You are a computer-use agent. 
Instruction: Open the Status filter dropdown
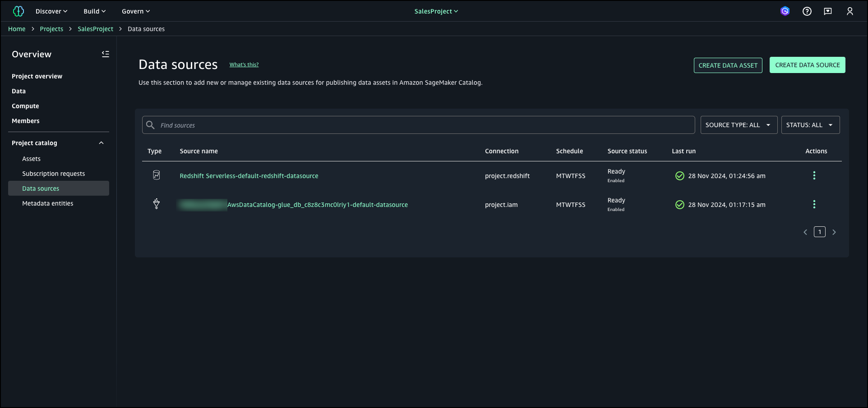coord(811,125)
